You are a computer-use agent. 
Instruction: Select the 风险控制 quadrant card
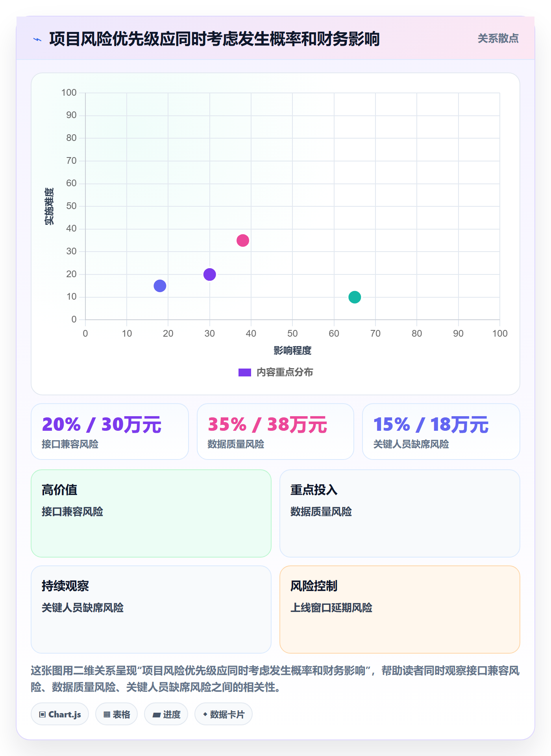pyautogui.click(x=400, y=610)
